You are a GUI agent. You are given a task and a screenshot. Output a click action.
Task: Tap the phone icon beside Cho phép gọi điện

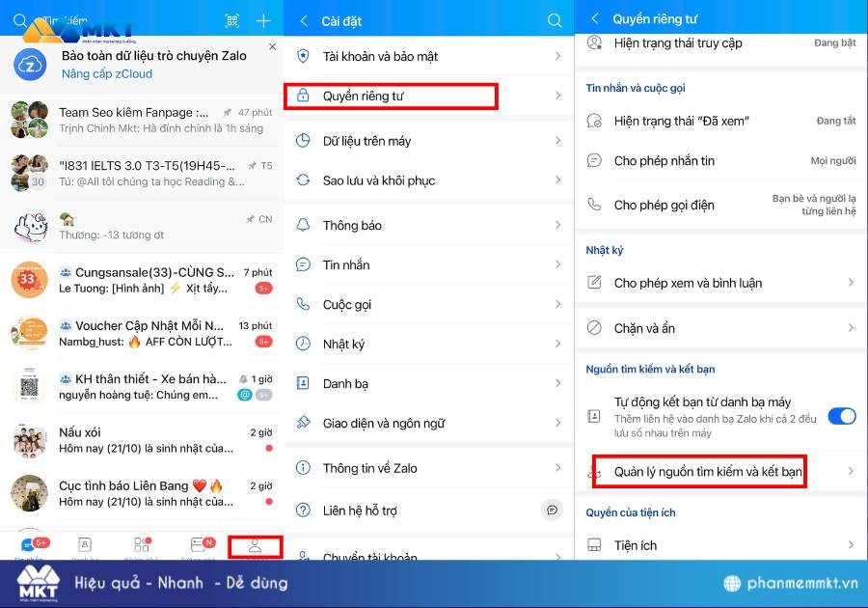click(x=594, y=205)
